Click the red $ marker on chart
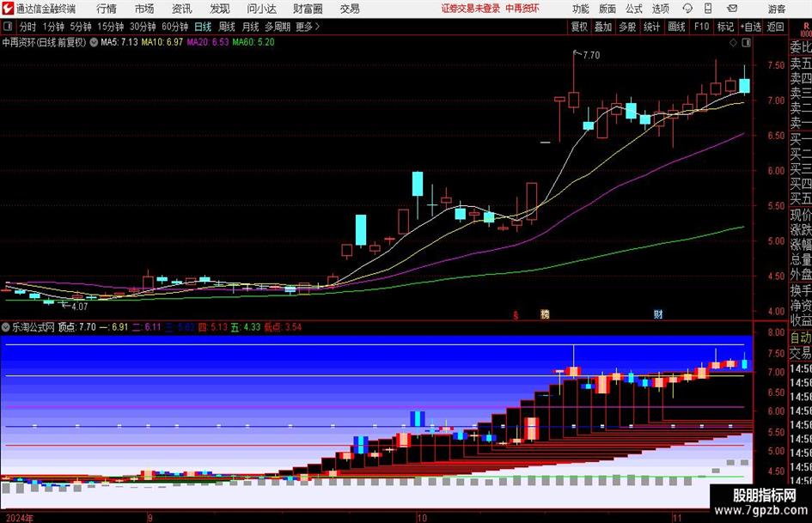This screenshot has height=523, width=812. 516,315
